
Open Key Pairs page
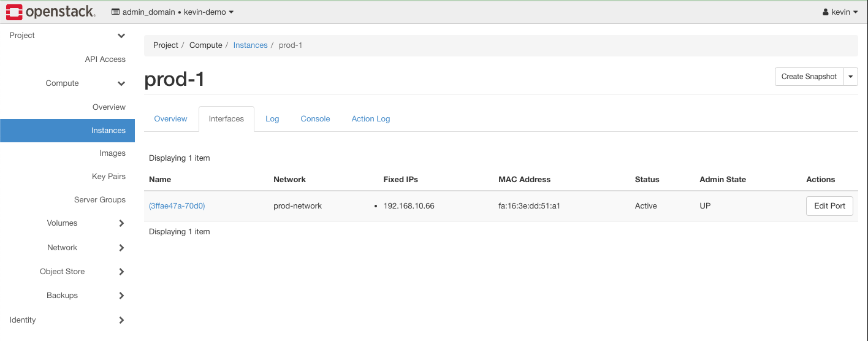[x=108, y=177]
